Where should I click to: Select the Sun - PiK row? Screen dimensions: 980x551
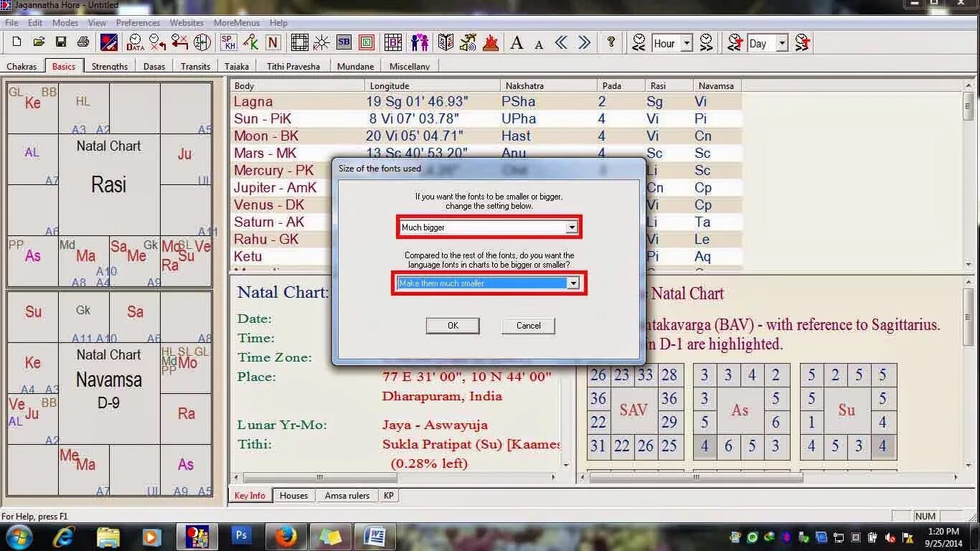pos(486,118)
